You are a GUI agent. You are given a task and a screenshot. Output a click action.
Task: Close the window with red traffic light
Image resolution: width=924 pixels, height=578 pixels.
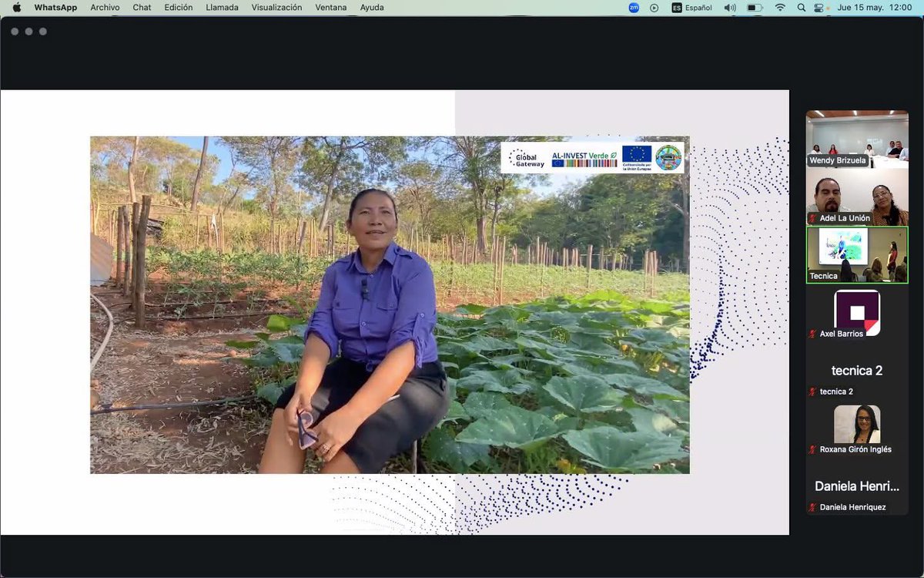coord(15,32)
